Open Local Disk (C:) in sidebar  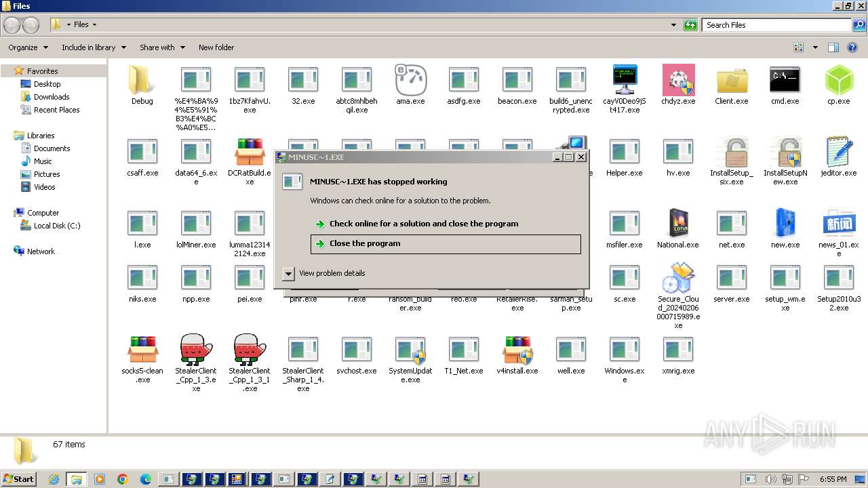coord(57,226)
